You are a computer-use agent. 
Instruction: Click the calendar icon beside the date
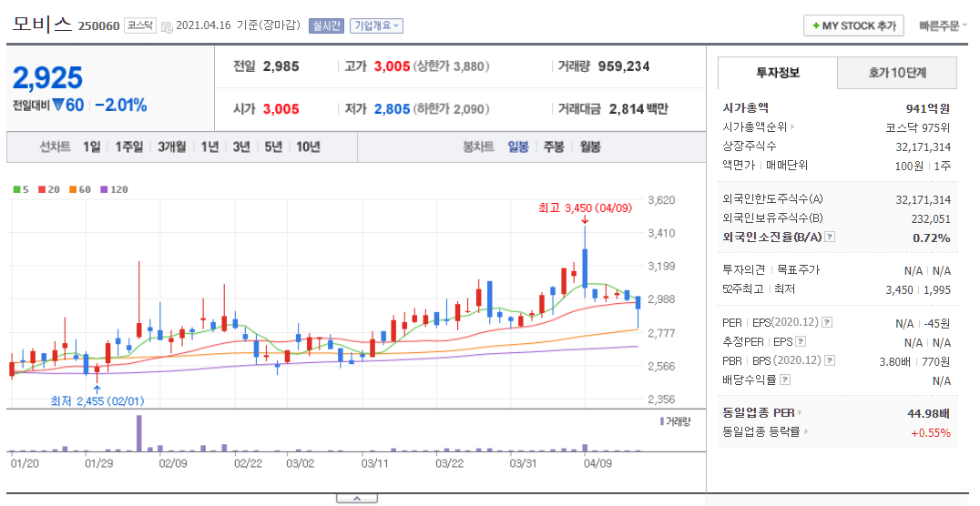167,27
